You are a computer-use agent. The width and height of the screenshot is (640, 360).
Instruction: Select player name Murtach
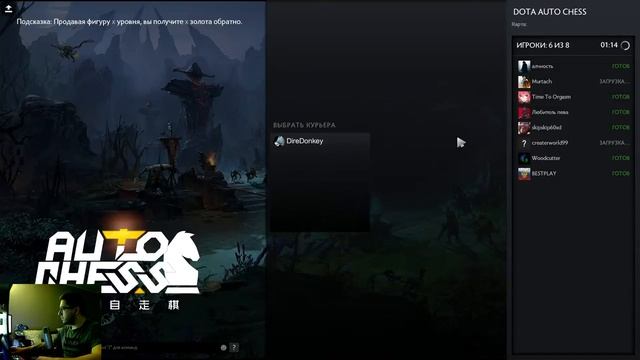[542, 82]
